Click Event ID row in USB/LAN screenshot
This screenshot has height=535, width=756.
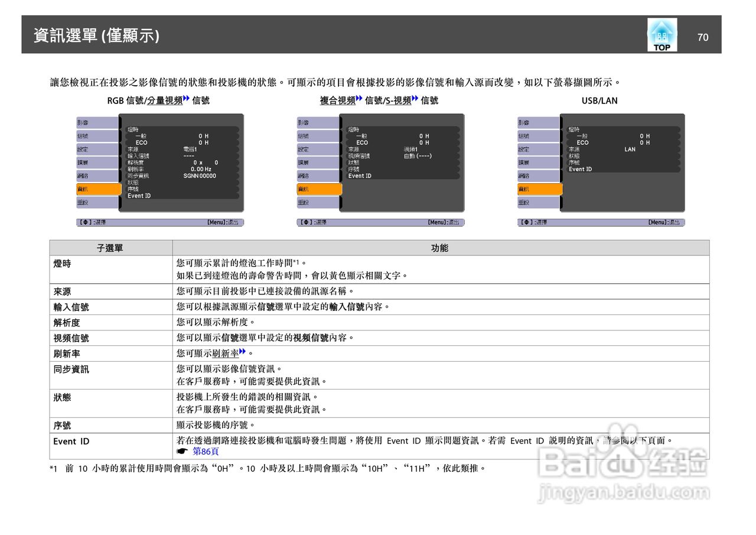(x=624, y=169)
